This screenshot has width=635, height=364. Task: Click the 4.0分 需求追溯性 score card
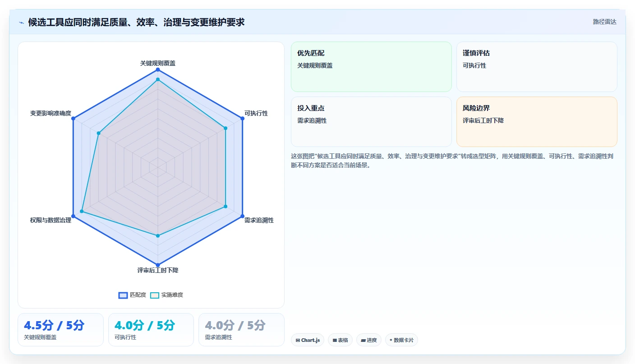242,330
